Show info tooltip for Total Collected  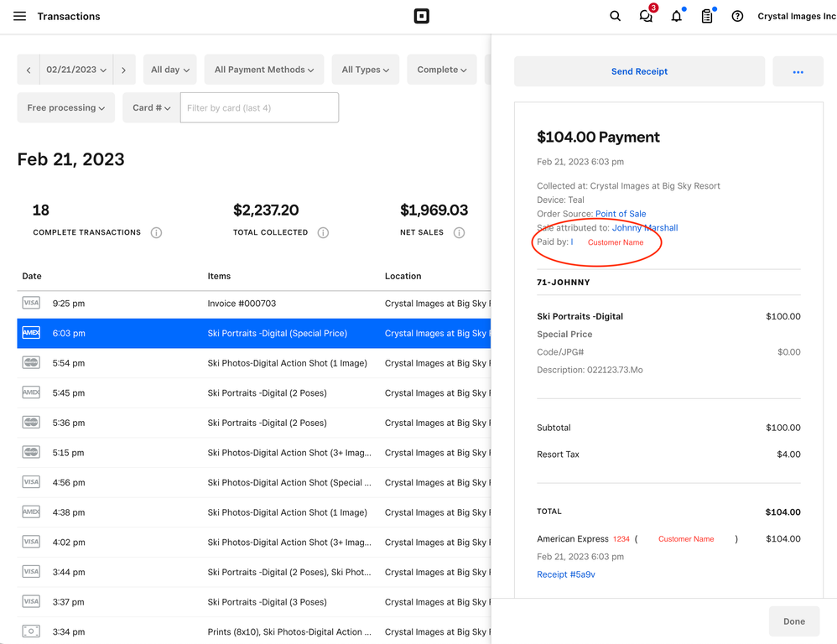(323, 233)
